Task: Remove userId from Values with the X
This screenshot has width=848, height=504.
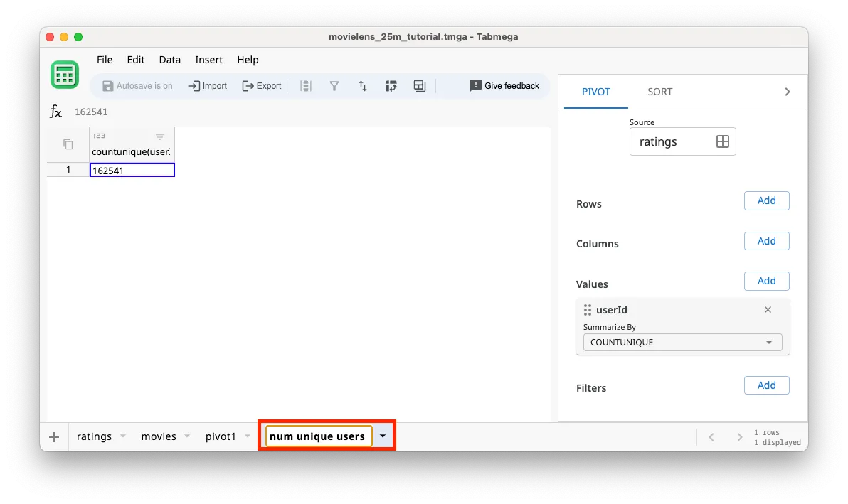Action: pos(768,309)
